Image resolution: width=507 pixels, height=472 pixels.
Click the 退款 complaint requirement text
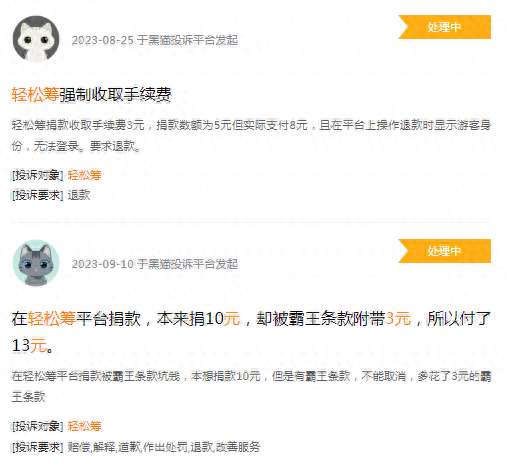tap(79, 195)
